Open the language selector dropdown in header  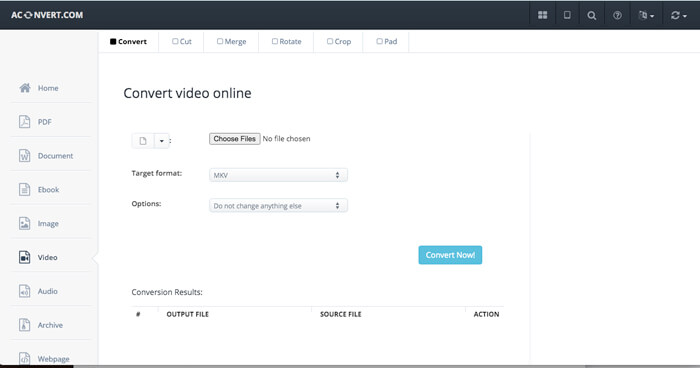click(x=646, y=15)
